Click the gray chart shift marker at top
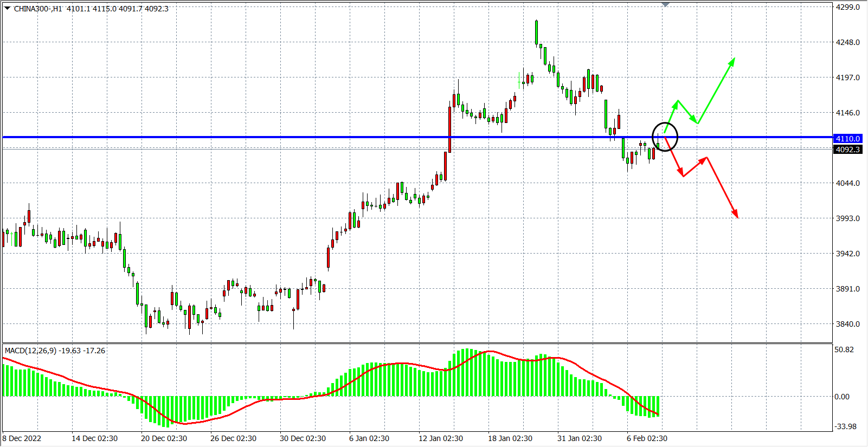 (x=665, y=4)
